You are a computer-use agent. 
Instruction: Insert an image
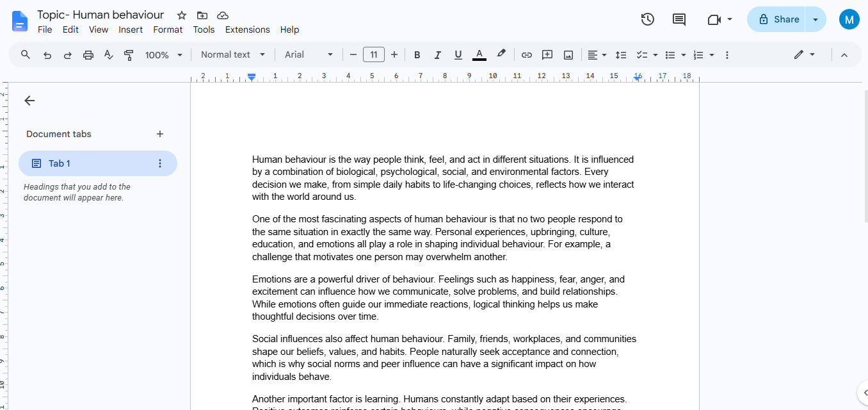(x=568, y=55)
